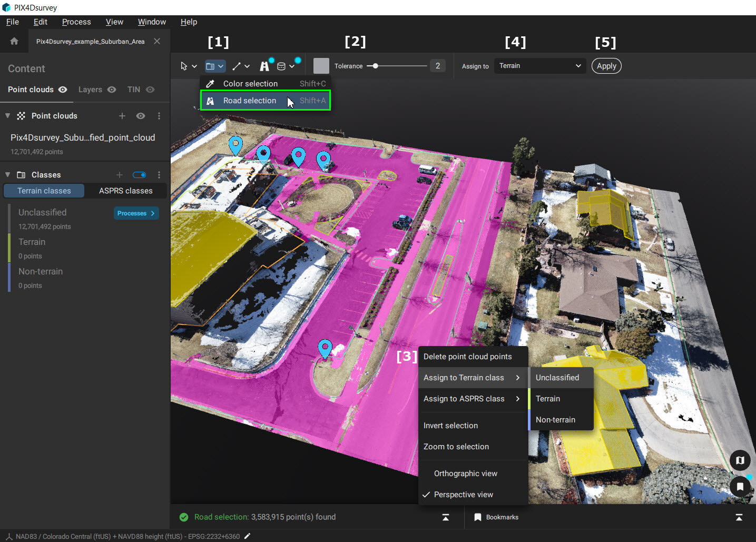Switch to ASPRS classes tab
The image size is (756, 542).
[125, 191]
